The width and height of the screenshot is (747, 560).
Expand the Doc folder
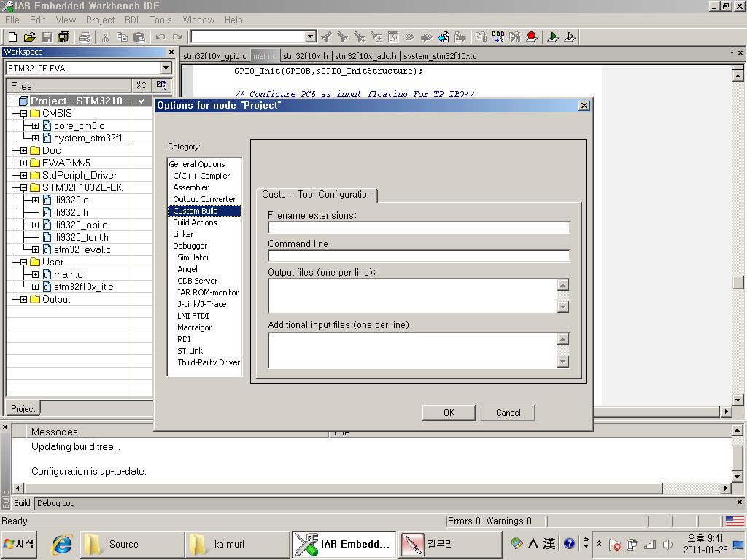(x=23, y=150)
